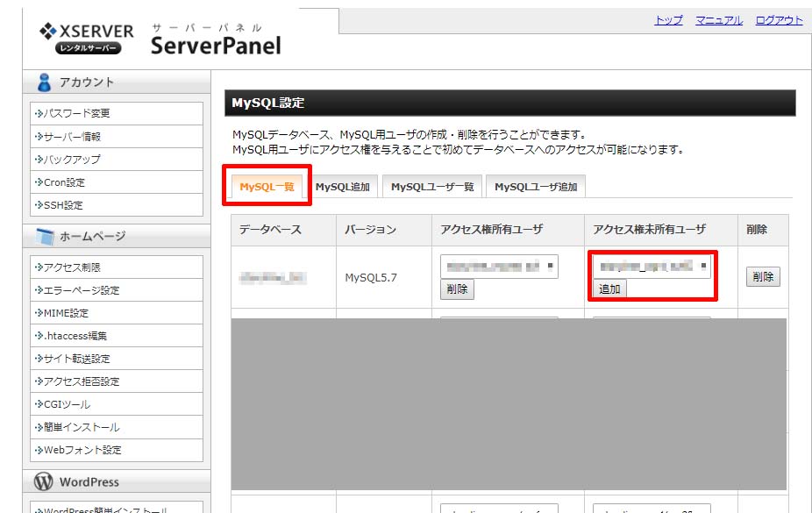The image size is (812, 513).
Task: Open the マニュアル link
Action: pyautogui.click(x=718, y=20)
